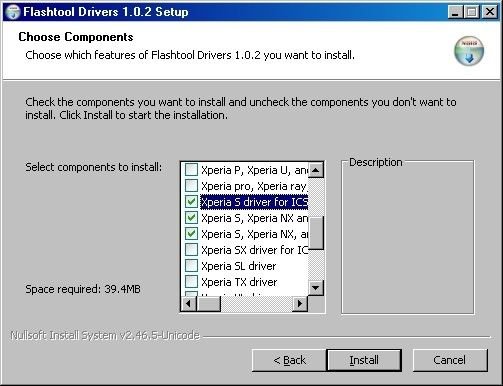The image size is (503, 386).
Task: Click the Flashtool installer icon in title bar
Action: 12,12
